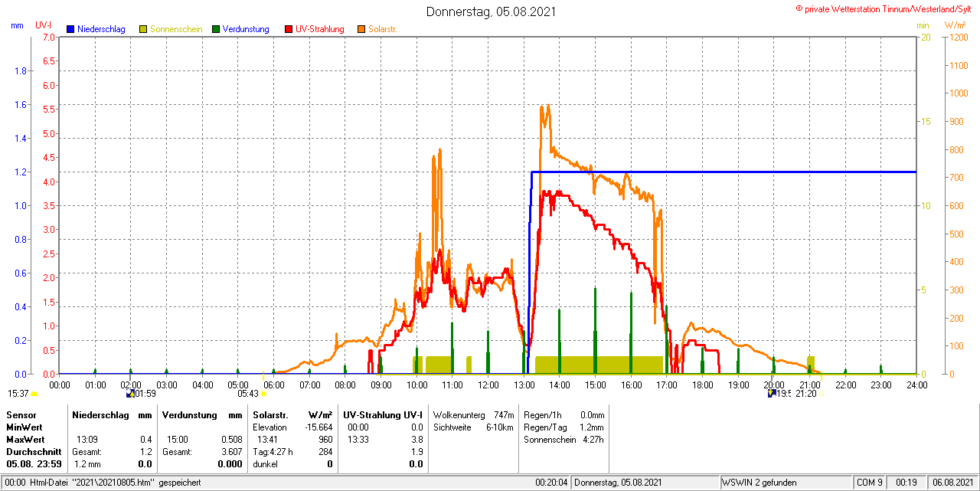Click the red UV-I axis label
Viewport: 980px width, 491px height.
[44, 25]
